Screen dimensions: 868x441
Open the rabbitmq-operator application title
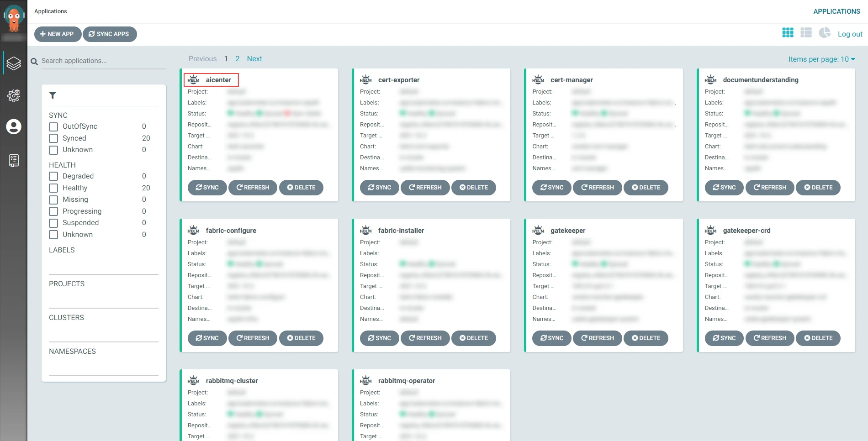[x=407, y=381]
